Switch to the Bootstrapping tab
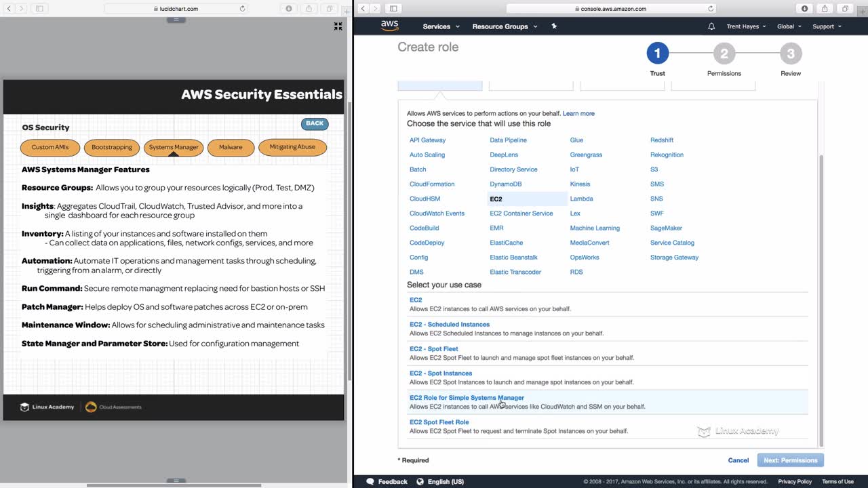Screen dimensions: 868x488 point(112,147)
